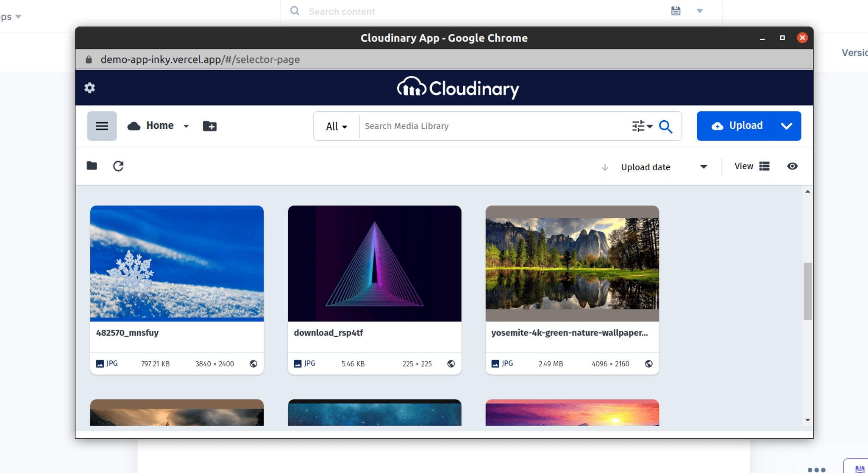Open Cloudinary settings gear icon
Screen dimensions: 868x473
coord(89,88)
